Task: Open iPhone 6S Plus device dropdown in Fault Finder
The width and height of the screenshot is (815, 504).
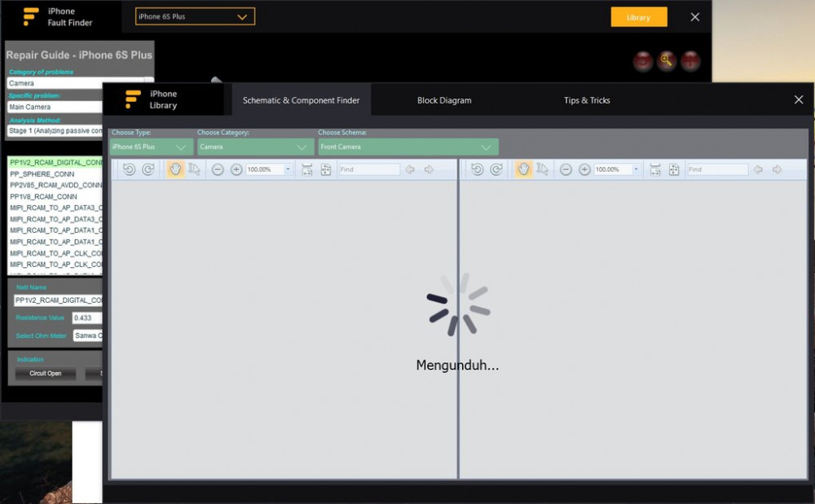Action: tap(195, 16)
